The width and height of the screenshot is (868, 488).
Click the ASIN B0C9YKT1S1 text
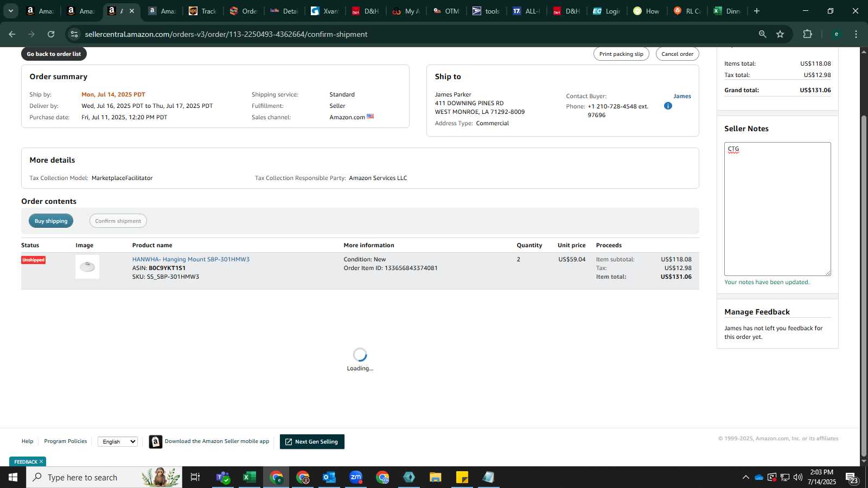pyautogui.click(x=167, y=268)
